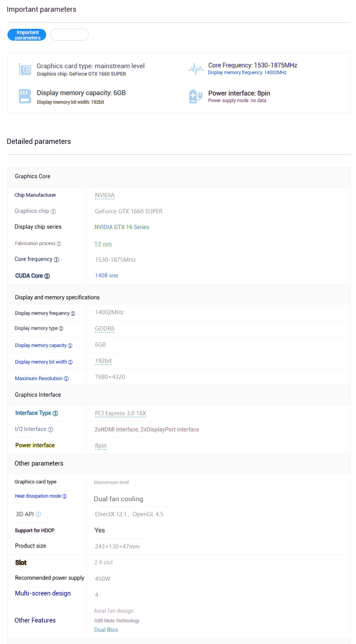Click the Core Frequency: 1530-1875MHz summary text
The width and height of the screenshot is (356, 644).
tap(253, 65)
